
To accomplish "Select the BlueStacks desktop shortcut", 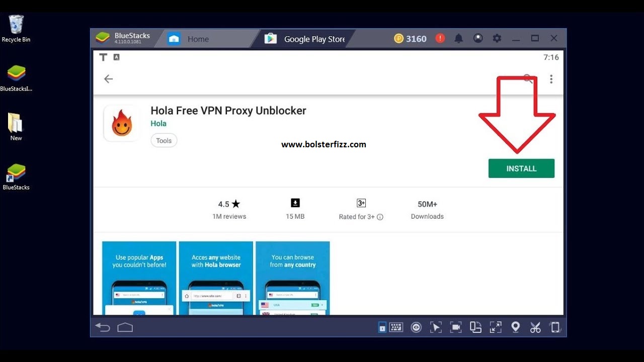I will pyautogui.click(x=16, y=177).
